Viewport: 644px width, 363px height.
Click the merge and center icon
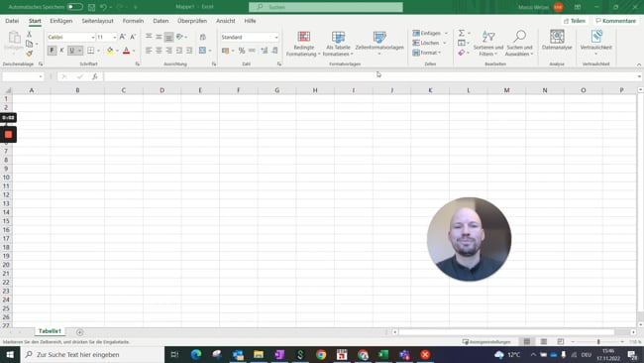202,51
